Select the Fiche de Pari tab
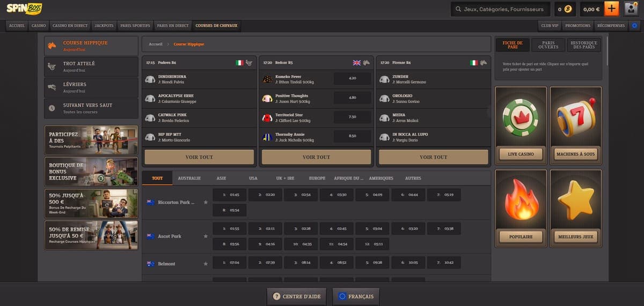This screenshot has height=306, width=644. tap(513, 45)
